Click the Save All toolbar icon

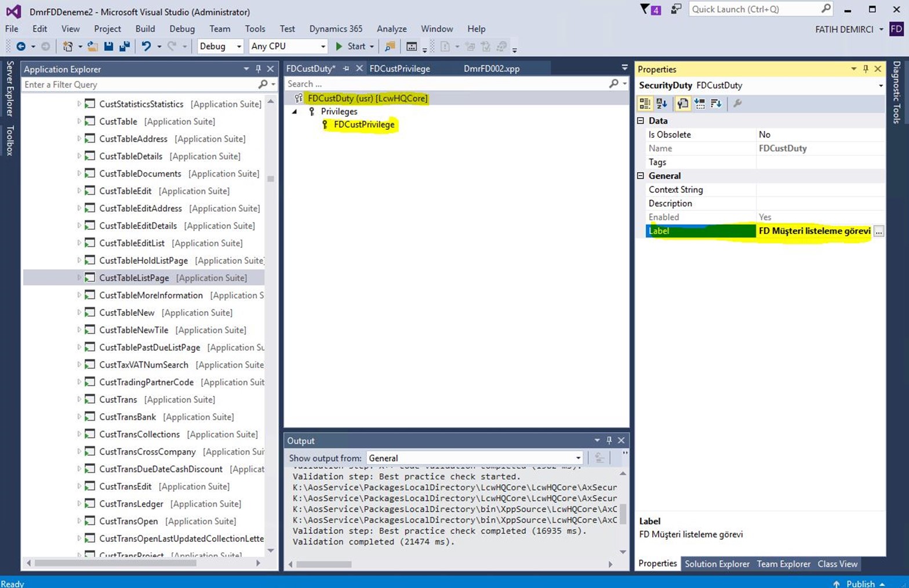point(125,46)
